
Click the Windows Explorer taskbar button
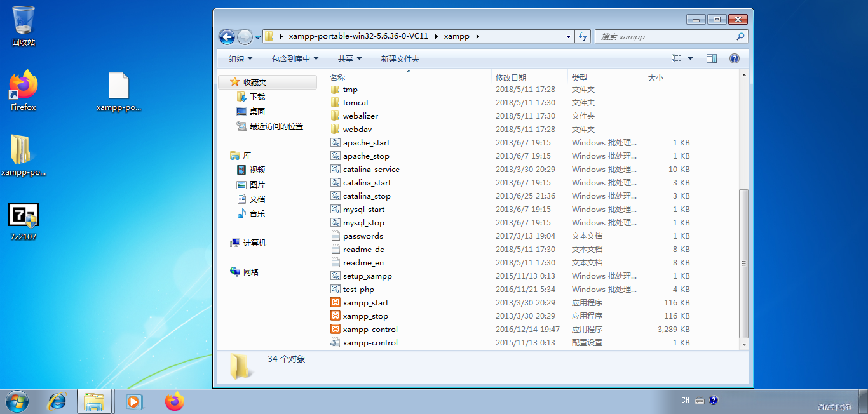(x=94, y=401)
